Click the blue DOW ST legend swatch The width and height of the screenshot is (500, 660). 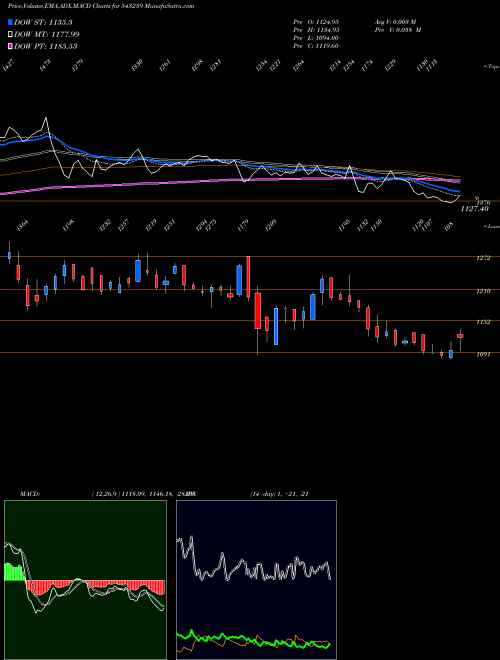click(x=10, y=22)
